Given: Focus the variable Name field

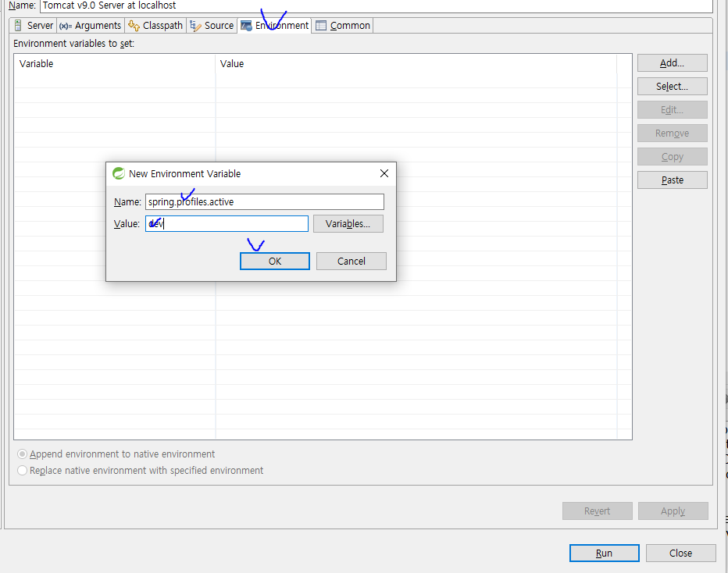Looking at the screenshot, I should point(265,202).
